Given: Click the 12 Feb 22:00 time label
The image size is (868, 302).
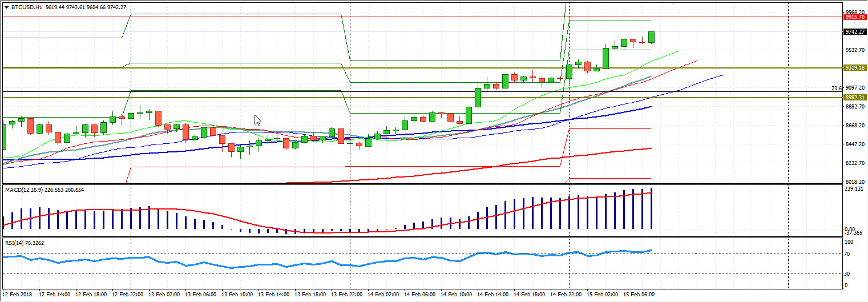Looking at the screenshot, I should pyautogui.click(x=127, y=295).
